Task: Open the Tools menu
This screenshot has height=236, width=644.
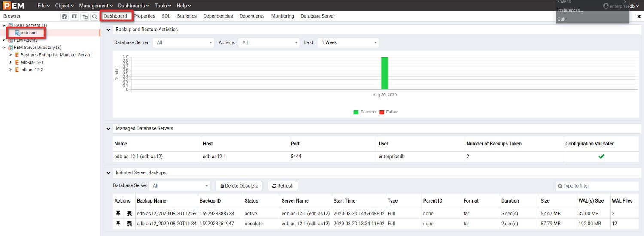Action: (163, 6)
